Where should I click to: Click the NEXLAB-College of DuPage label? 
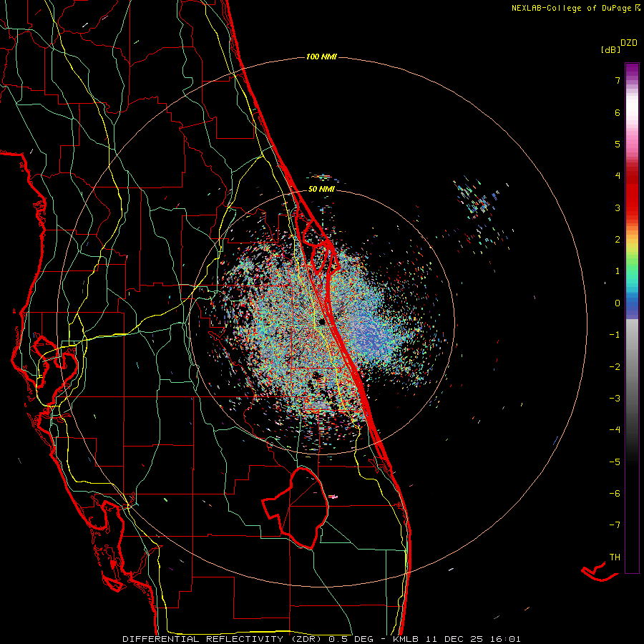[x=575, y=8]
